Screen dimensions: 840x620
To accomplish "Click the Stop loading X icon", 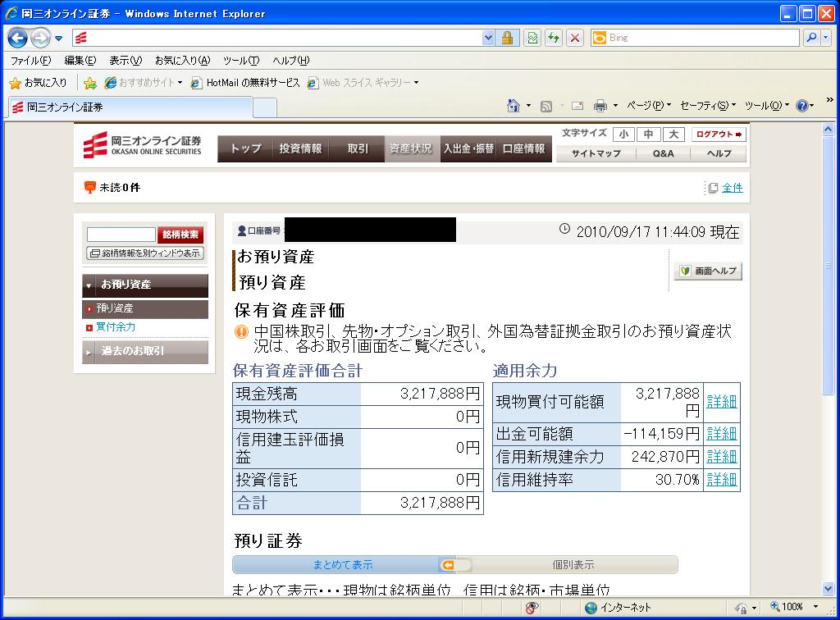I will (575, 38).
